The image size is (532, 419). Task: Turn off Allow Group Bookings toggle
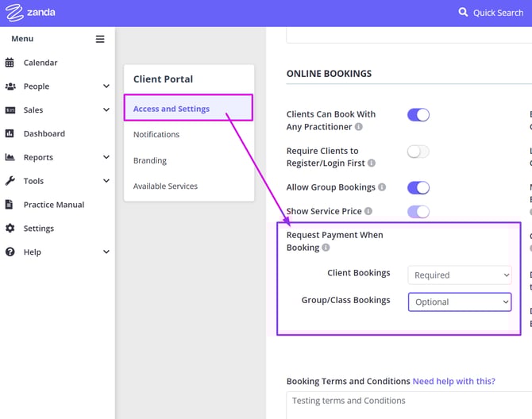[418, 188]
